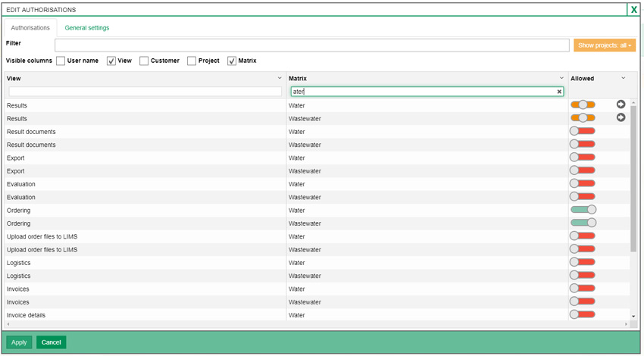Screen dimensions: 644x356
Task: Click the arrow icon for Results Wastewater row
Action: pyautogui.click(x=621, y=117)
